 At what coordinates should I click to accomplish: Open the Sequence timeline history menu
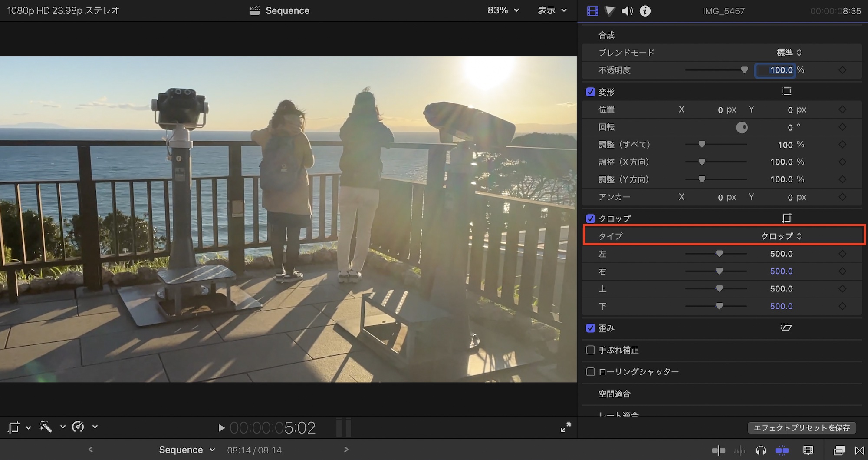pyautogui.click(x=187, y=450)
